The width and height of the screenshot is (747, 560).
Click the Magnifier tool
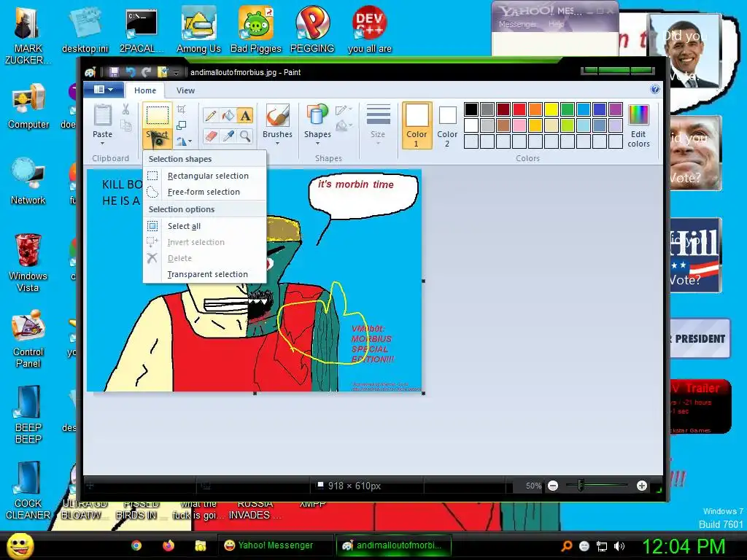[245, 136]
